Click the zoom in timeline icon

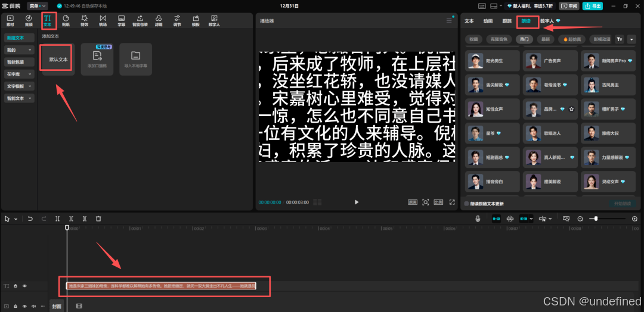point(634,219)
